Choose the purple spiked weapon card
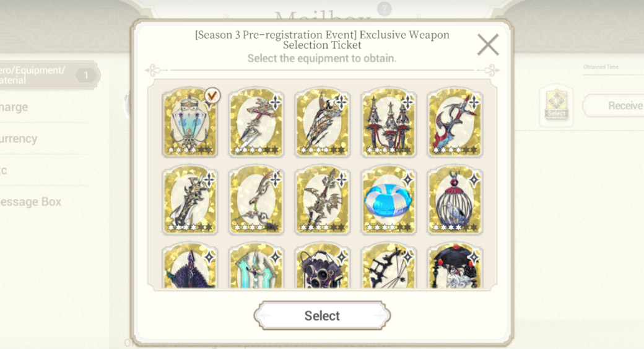644x349 pixels. 189,267
